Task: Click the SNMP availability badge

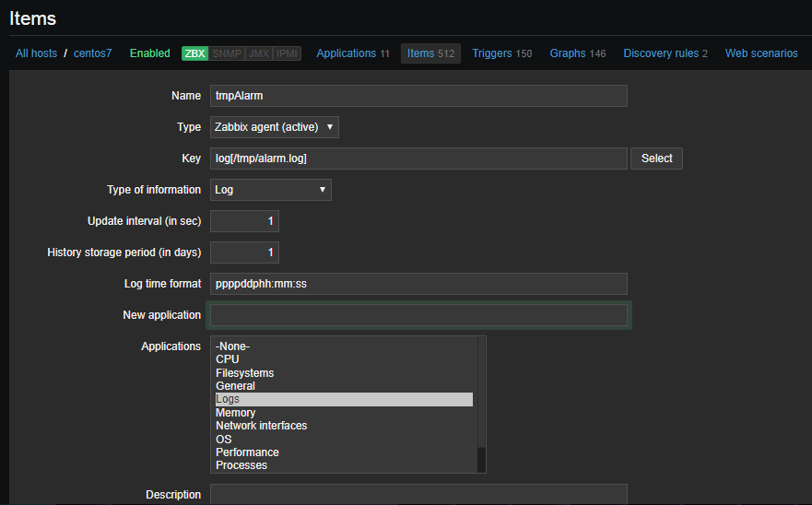Action: [227, 53]
